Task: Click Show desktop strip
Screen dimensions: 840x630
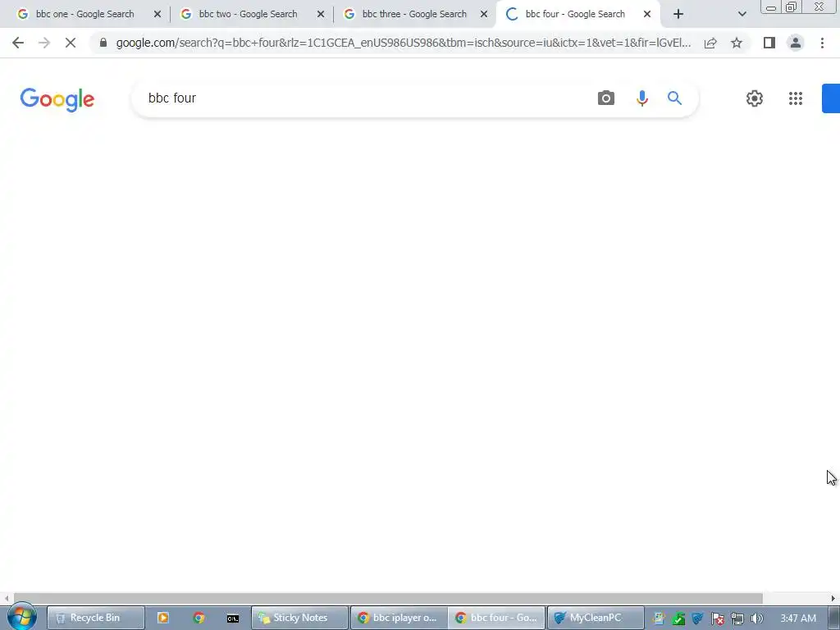Action: tap(833, 619)
